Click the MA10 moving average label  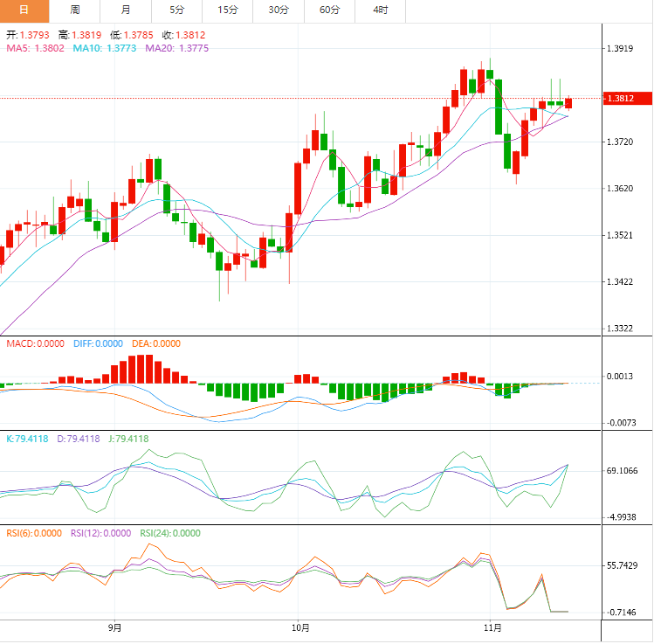click(x=103, y=49)
